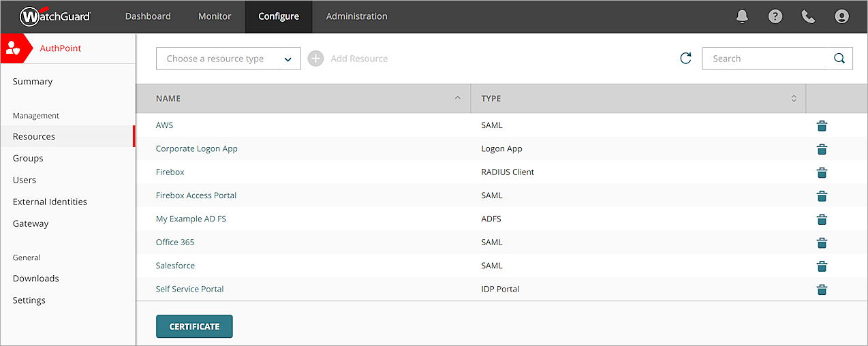Click the Certificate button
868x346 pixels.
point(194,326)
